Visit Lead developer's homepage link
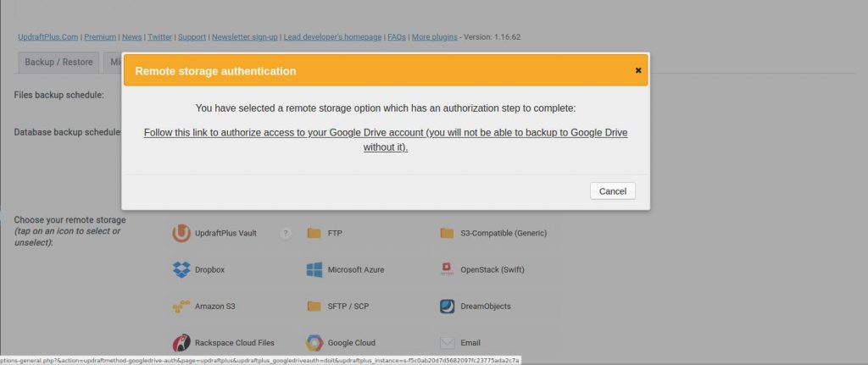The image size is (868, 365). coord(332,37)
